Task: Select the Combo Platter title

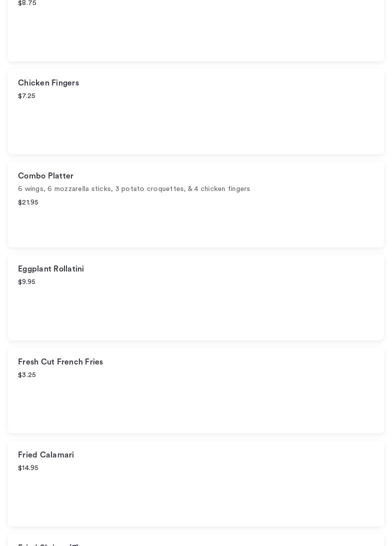Action: coord(45,176)
